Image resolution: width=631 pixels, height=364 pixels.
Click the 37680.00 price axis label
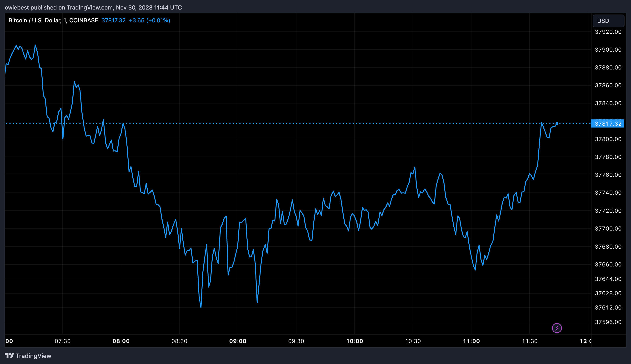(608, 247)
